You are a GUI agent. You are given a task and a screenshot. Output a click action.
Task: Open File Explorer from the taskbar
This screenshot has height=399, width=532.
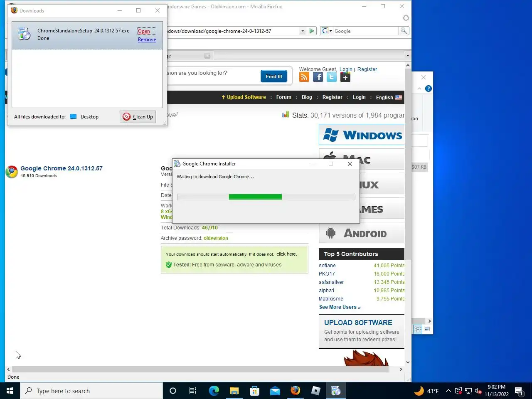[234, 391]
